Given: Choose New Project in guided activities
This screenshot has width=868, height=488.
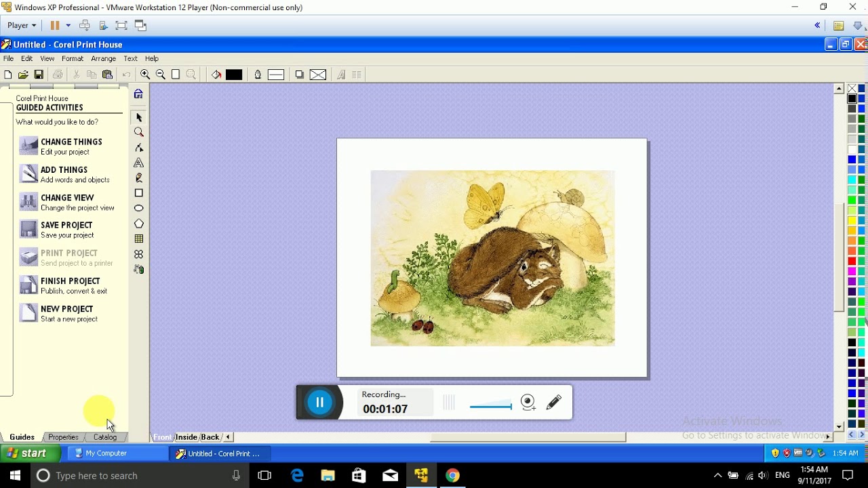Looking at the screenshot, I should coord(58,314).
